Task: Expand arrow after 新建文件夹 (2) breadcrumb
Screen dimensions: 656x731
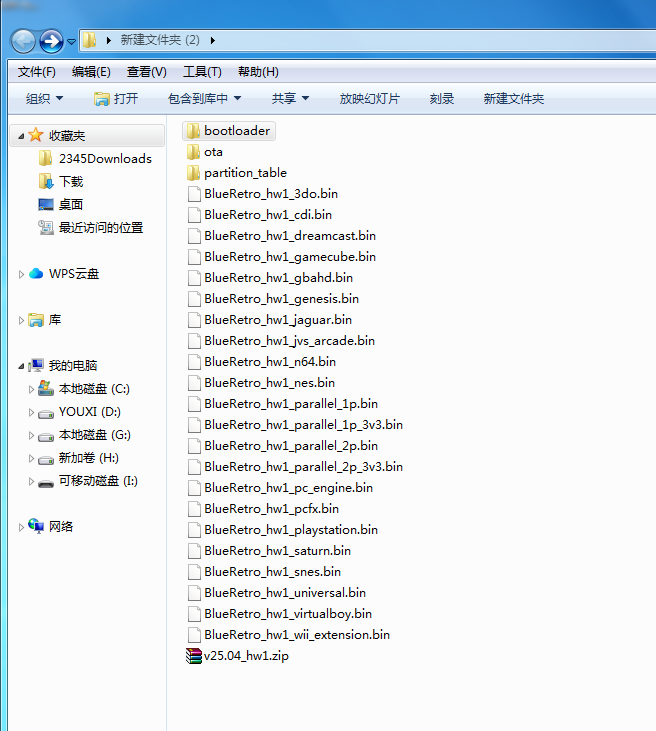Action: [213, 41]
